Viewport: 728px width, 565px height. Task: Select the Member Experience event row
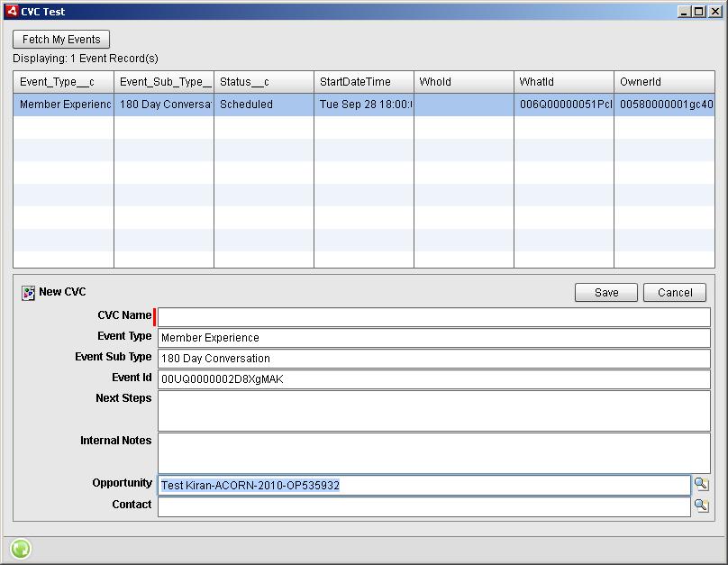click(x=270, y=104)
